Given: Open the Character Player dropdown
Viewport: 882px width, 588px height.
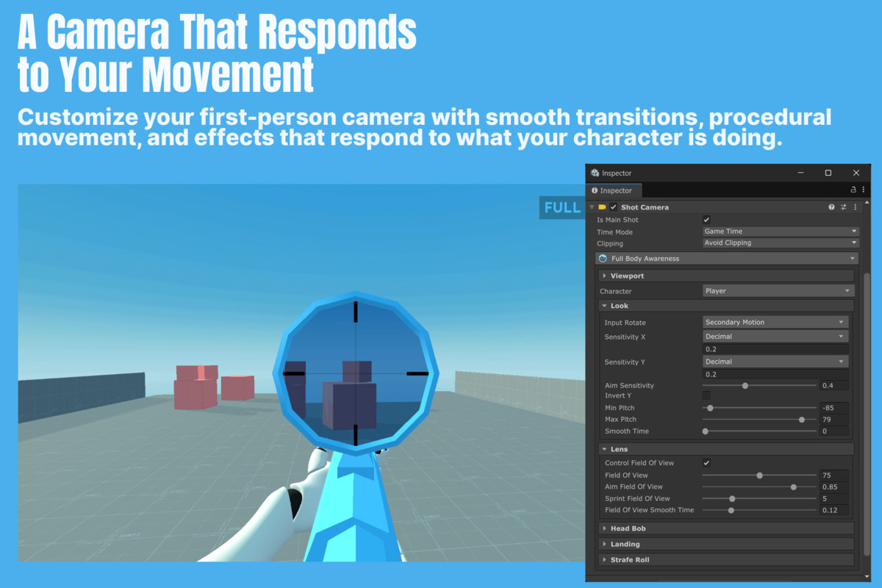Looking at the screenshot, I should 778,291.
